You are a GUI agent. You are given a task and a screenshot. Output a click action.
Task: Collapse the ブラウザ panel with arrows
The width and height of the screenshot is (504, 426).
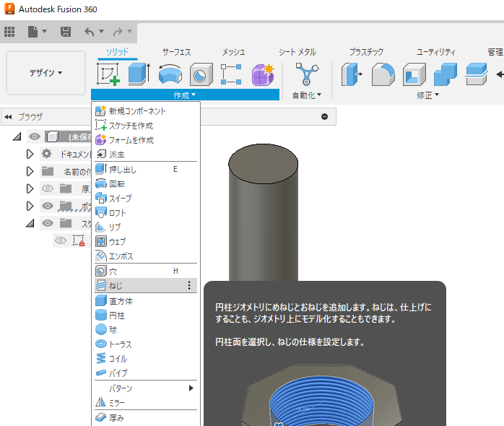point(8,117)
